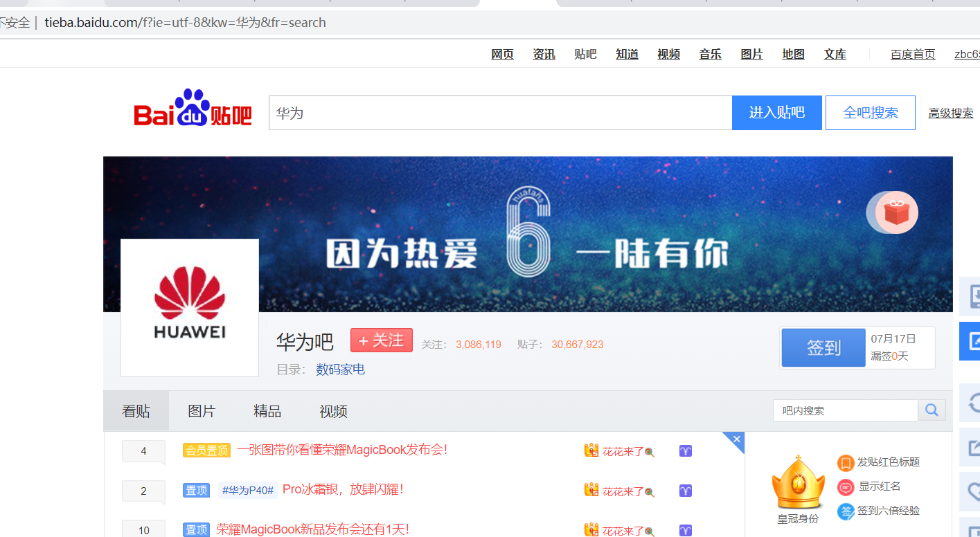Image resolution: width=980 pixels, height=537 pixels.
Task: Click the reply count 10 box
Action: point(143,529)
